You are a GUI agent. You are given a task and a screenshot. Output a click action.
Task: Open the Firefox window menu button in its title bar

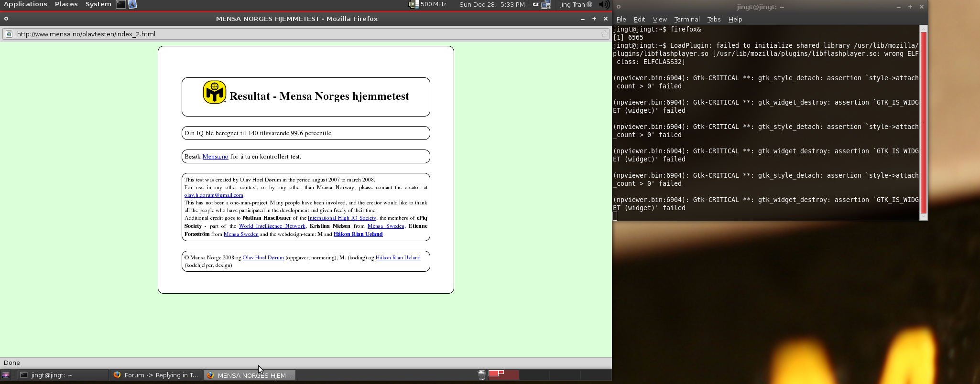tap(6, 19)
